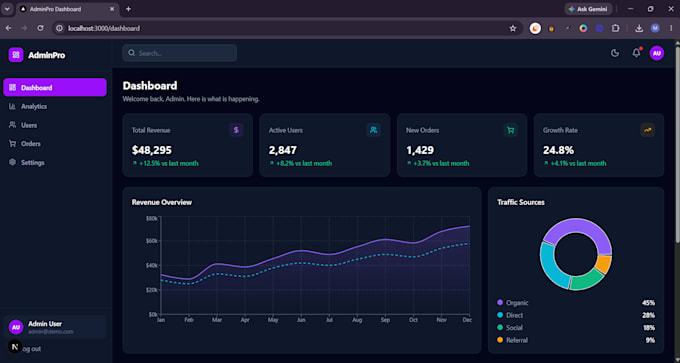Click the AdminPro logo icon
The height and width of the screenshot is (363, 680).
coord(16,55)
